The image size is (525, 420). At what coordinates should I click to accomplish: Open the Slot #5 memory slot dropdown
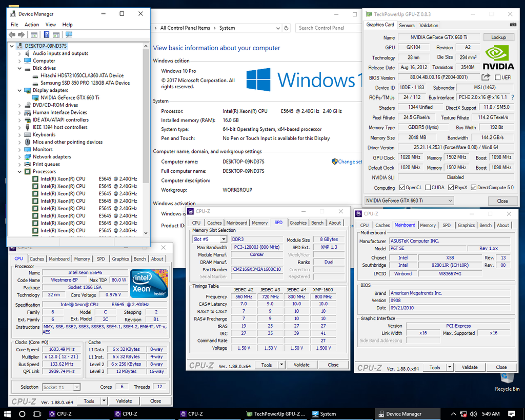pos(224,239)
